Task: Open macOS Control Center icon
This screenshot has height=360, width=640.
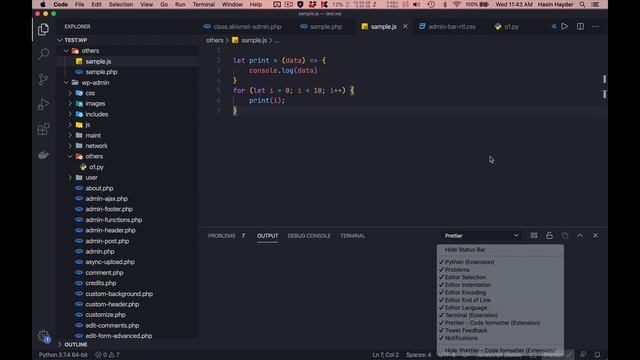Action: (x=595, y=4)
